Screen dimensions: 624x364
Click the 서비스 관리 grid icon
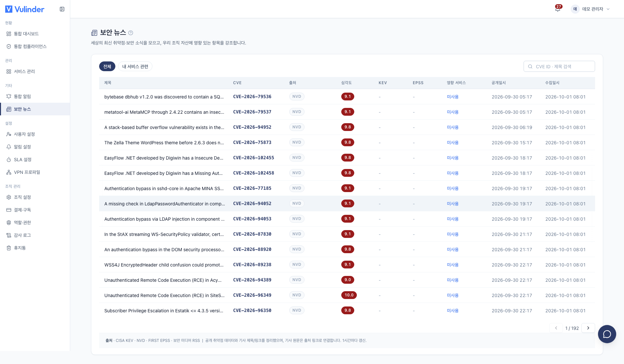point(9,71)
